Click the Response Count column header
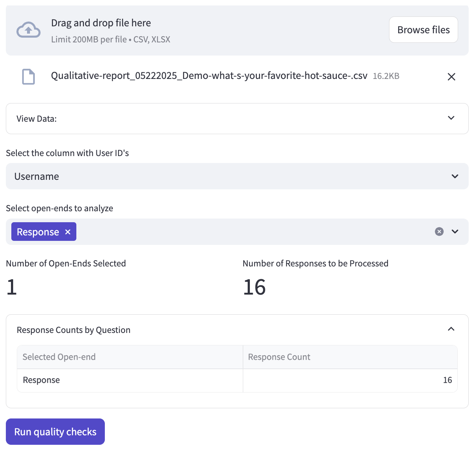Screen dimensions: 476x451 point(350,357)
